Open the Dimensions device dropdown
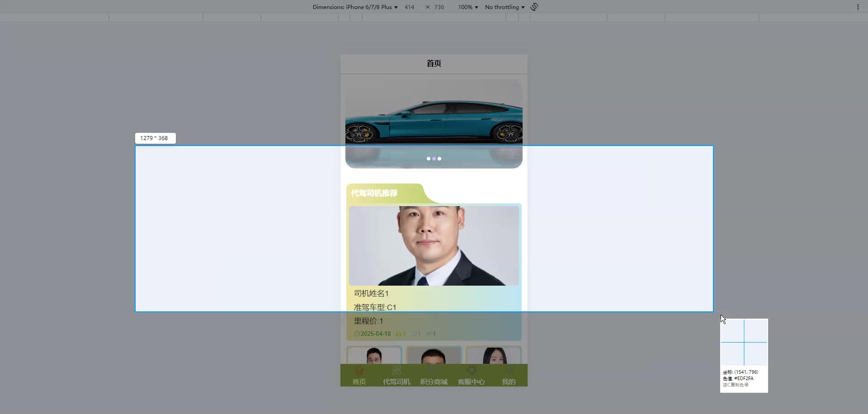The height and width of the screenshot is (414, 868). point(355,7)
